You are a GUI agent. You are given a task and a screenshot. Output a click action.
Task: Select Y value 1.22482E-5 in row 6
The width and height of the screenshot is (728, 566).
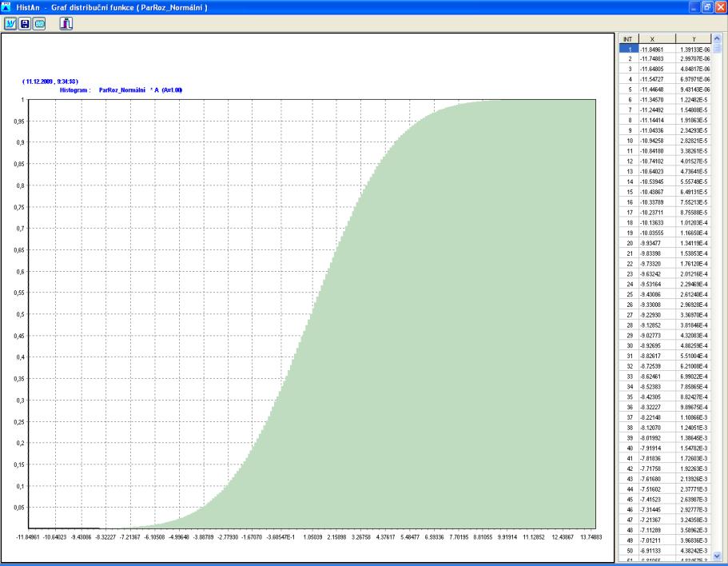(694, 100)
